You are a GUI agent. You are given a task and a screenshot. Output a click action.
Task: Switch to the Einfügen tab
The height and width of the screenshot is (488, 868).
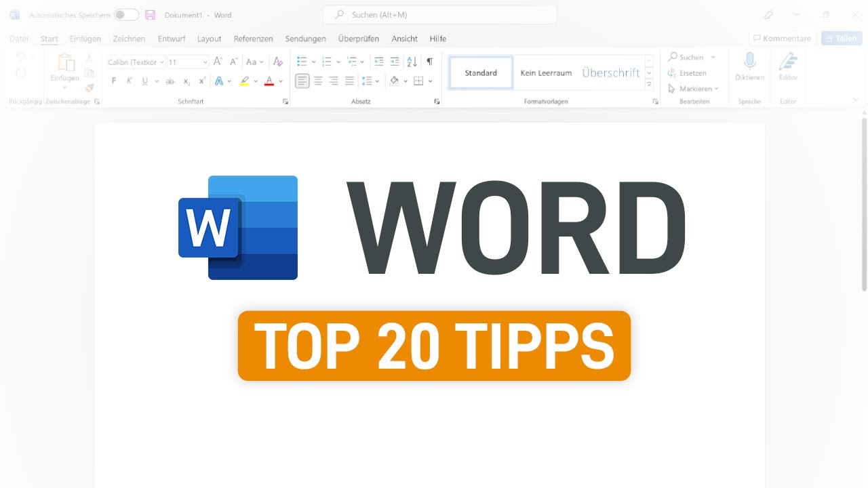click(85, 39)
